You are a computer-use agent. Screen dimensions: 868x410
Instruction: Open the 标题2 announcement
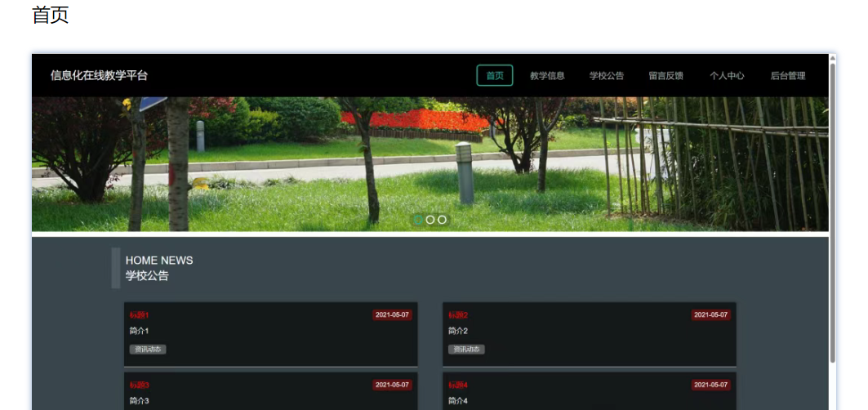[458, 315]
